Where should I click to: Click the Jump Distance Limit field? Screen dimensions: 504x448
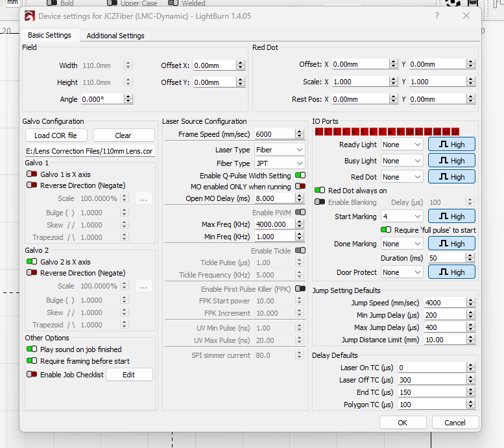pos(446,340)
